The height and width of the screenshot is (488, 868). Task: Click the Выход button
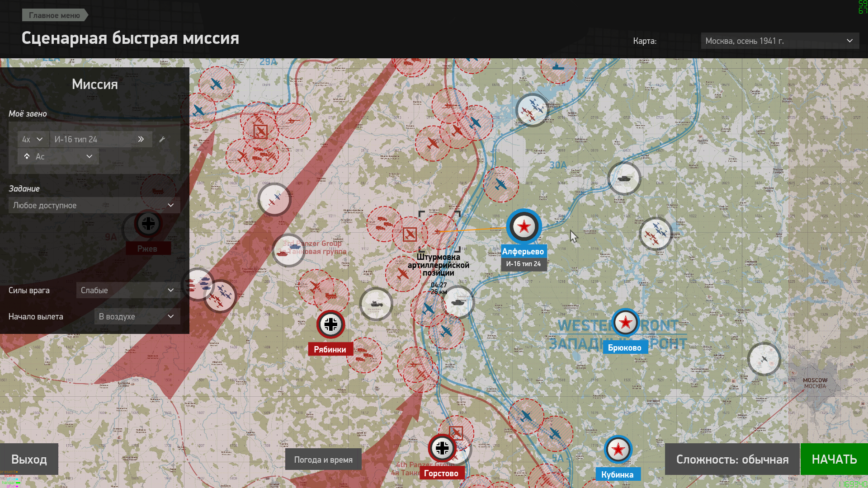29,459
